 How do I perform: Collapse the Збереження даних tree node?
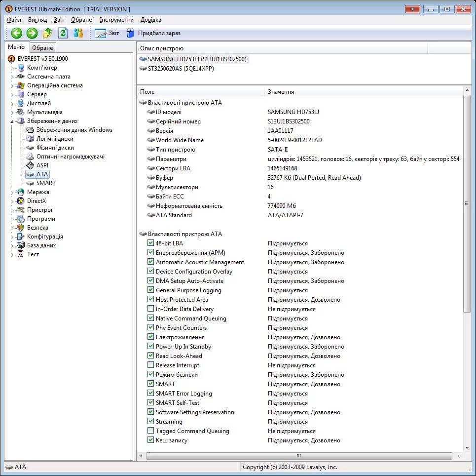[x=12, y=121]
